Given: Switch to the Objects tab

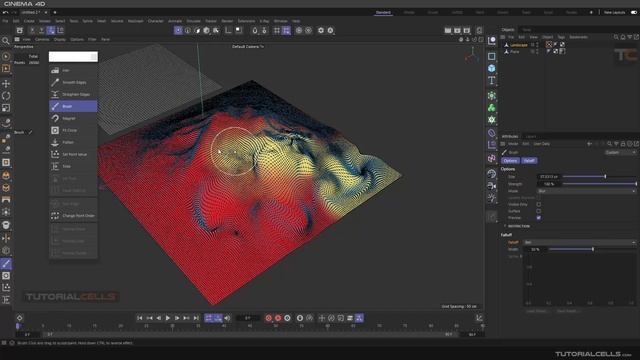Looking at the screenshot, I should 508,30.
